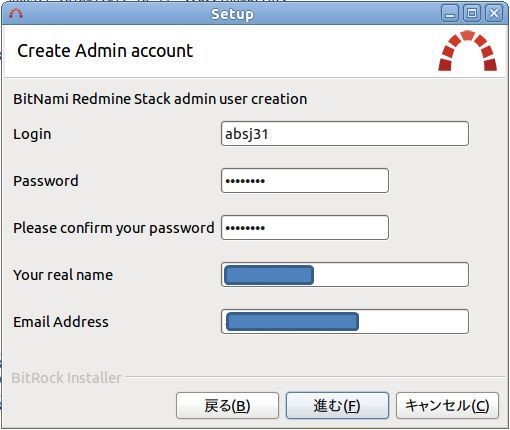Click the Redmine logo in header
Viewport: 510px width, 430px height.
[468, 51]
